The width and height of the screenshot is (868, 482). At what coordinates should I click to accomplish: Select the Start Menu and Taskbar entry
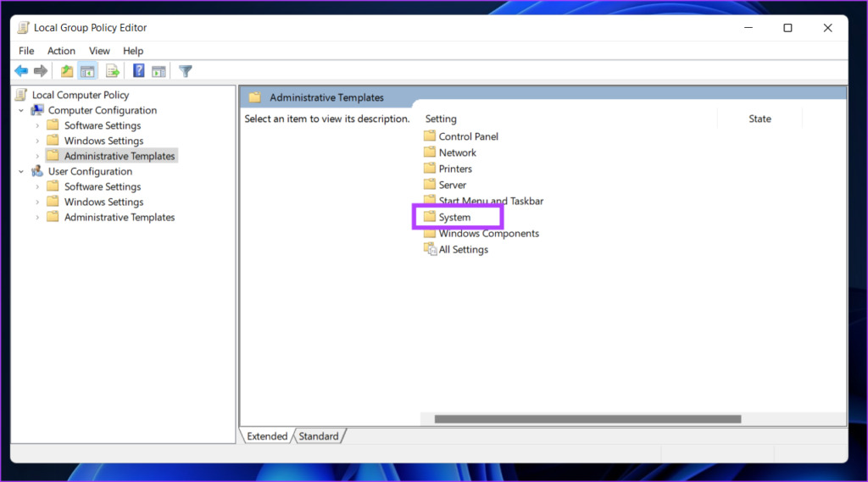coord(491,201)
